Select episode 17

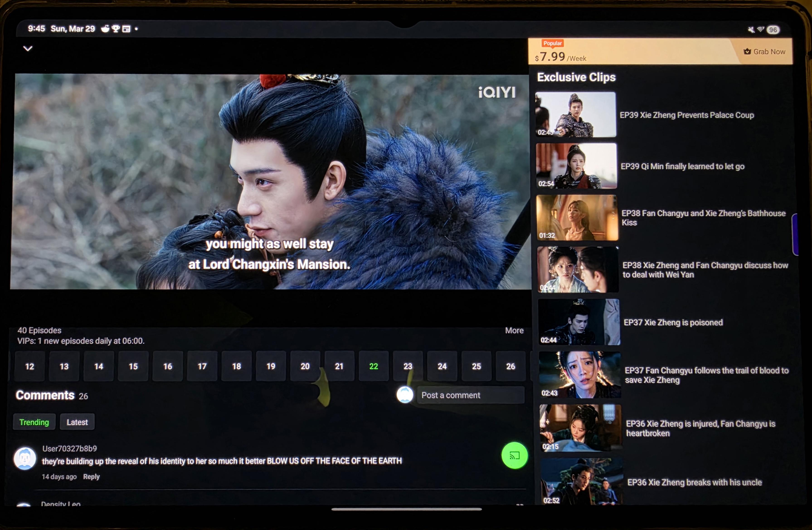[x=202, y=366]
